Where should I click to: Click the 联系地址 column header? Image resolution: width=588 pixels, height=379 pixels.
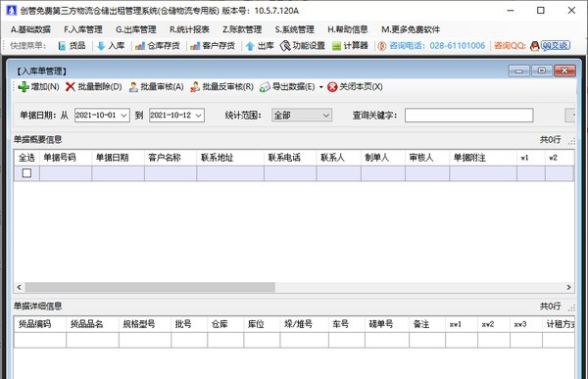230,158
